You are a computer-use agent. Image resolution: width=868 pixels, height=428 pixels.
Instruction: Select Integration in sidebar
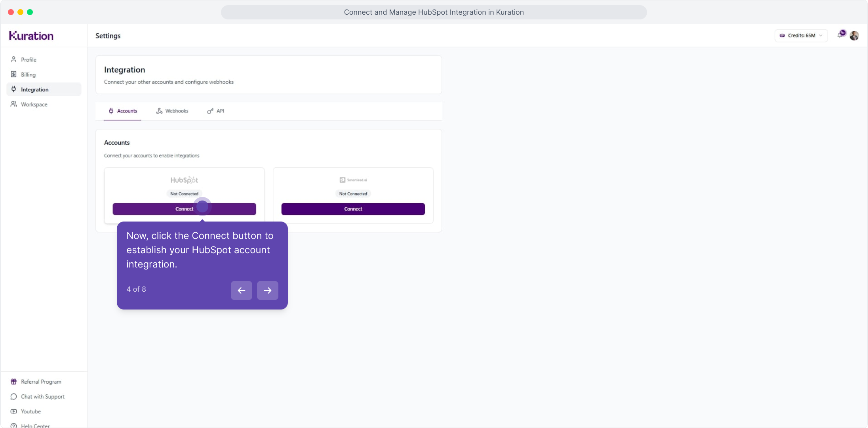click(44, 89)
